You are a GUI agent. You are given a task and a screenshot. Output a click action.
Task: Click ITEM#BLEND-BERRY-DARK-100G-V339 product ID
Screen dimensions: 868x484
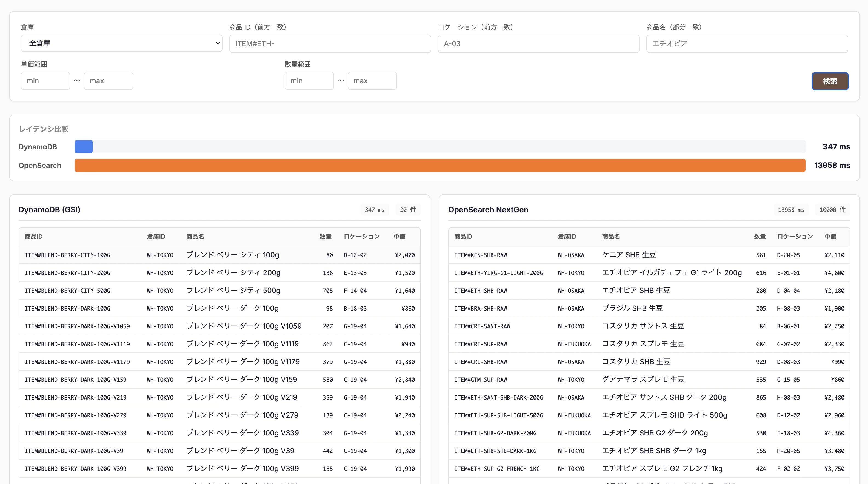pyautogui.click(x=75, y=433)
